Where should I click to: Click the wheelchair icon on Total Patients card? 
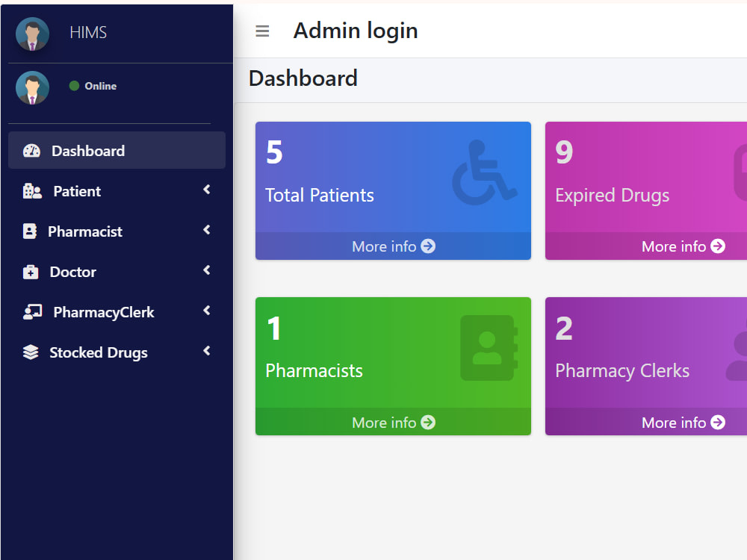coord(485,172)
